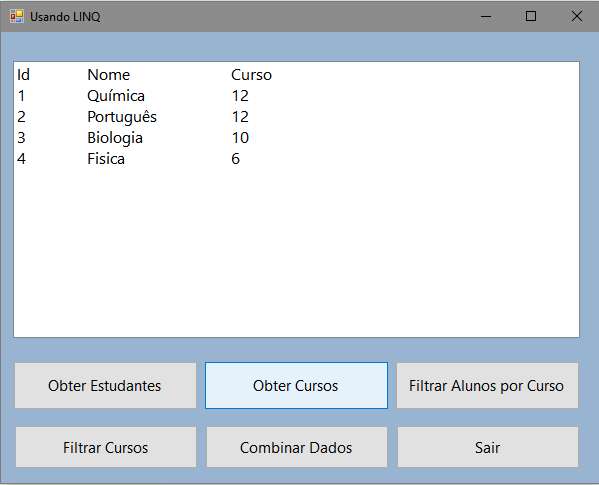Click the Usando LINQ title text
This screenshot has width=599, height=485.
point(65,17)
